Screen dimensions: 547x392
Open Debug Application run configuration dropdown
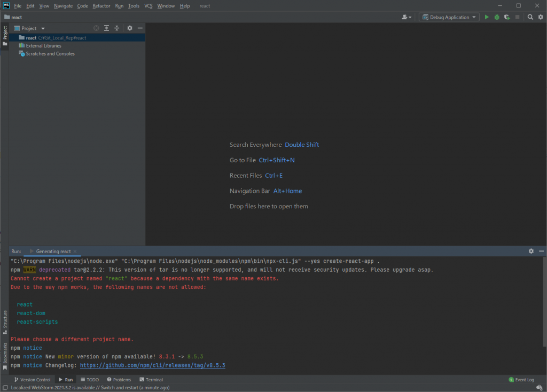coord(449,17)
